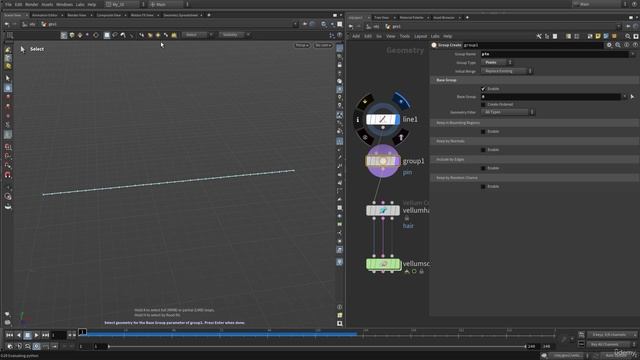Open the parameter gear menu for group1
The width and height of the screenshot is (640, 360).
pos(609,45)
